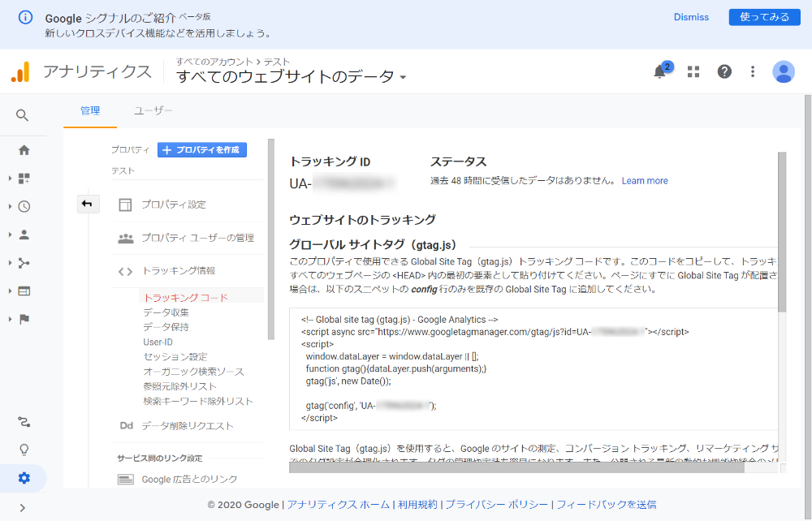This screenshot has width=812, height=521.
Task: Open プロパティ設定
Action: (174, 205)
